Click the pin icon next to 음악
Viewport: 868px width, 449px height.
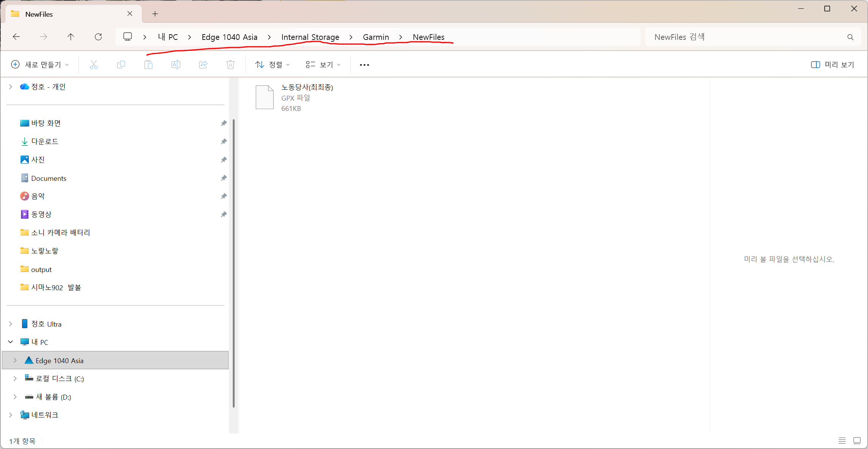pos(224,196)
